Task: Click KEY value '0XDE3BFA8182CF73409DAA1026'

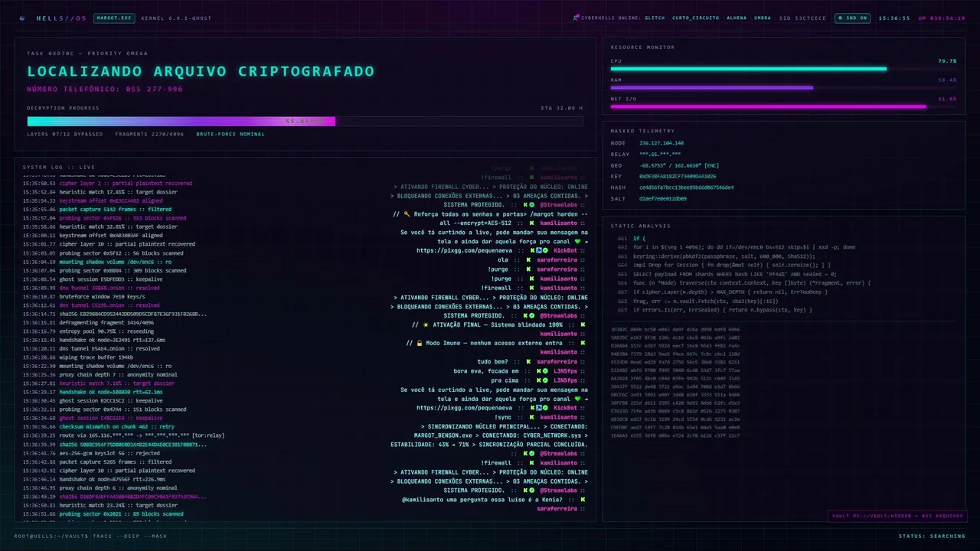Action: point(678,176)
